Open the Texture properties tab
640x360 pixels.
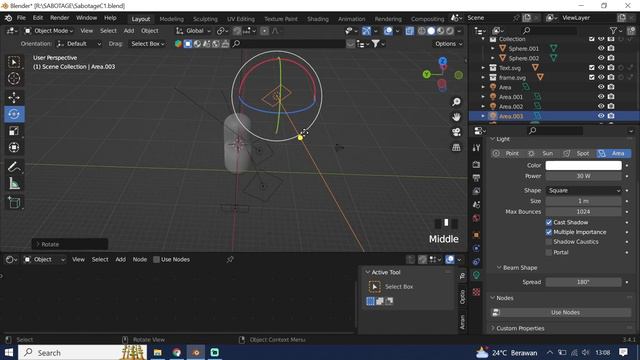click(x=476, y=292)
